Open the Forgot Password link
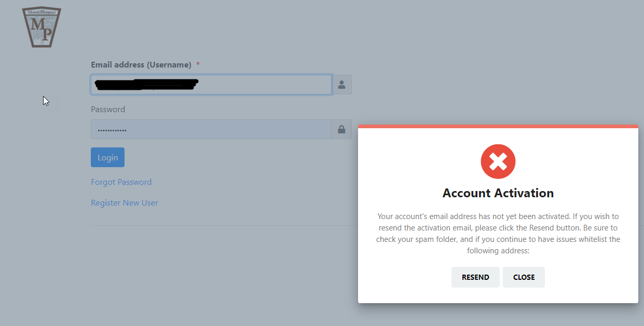This screenshot has height=326, width=644. coord(121,182)
